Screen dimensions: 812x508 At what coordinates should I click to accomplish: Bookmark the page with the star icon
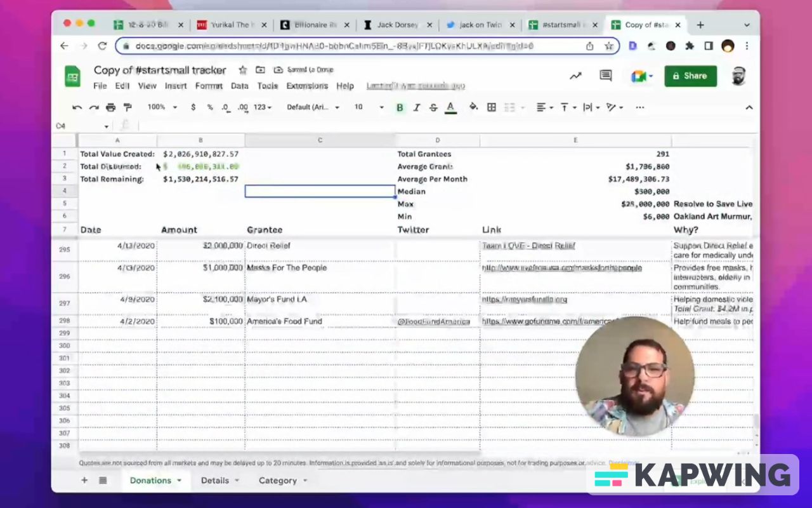(x=609, y=46)
